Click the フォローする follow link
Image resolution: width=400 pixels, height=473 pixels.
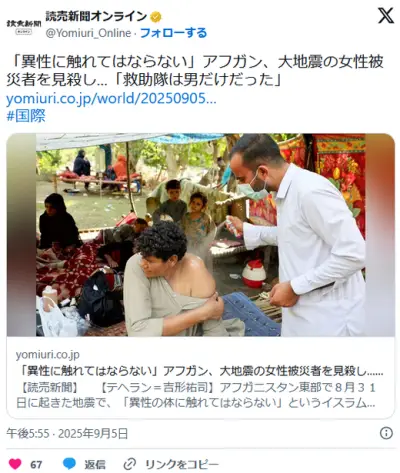(x=173, y=33)
